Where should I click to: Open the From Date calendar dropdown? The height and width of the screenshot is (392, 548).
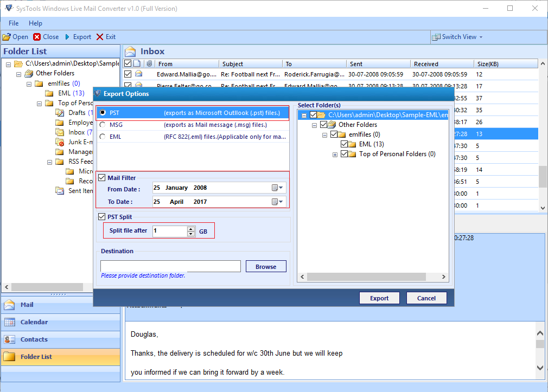coord(277,188)
